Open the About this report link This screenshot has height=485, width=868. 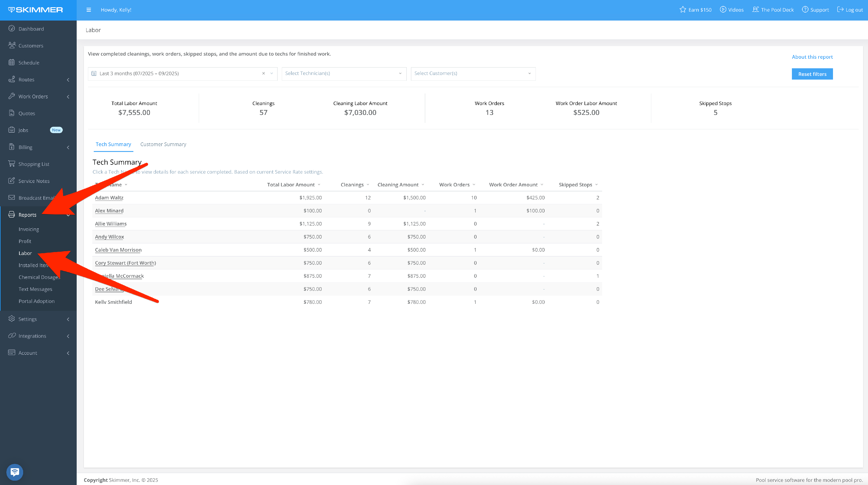(x=812, y=57)
